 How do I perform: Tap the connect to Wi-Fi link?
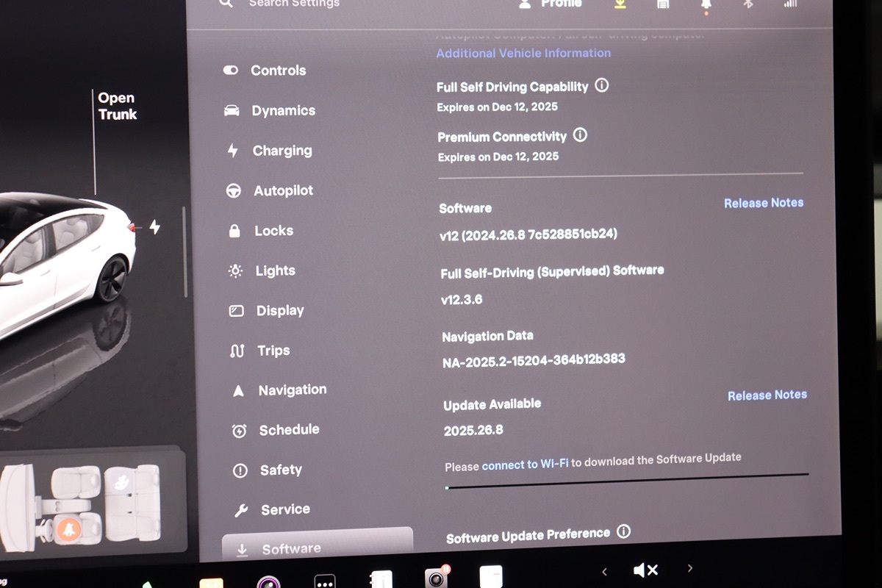pyautogui.click(x=525, y=465)
